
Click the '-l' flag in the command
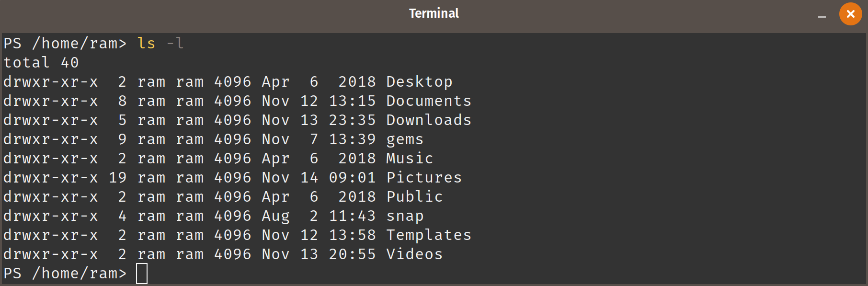coord(175,44)
